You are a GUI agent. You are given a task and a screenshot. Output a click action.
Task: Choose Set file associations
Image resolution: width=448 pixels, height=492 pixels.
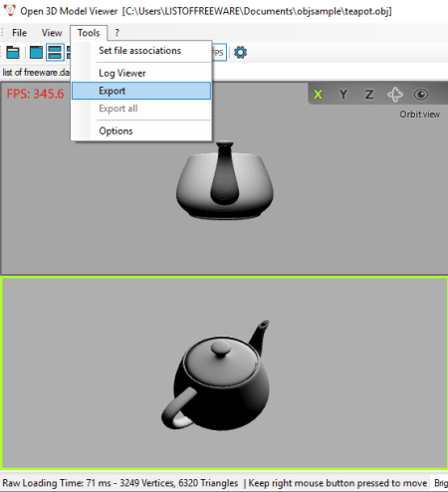click(x=141, y=51)
